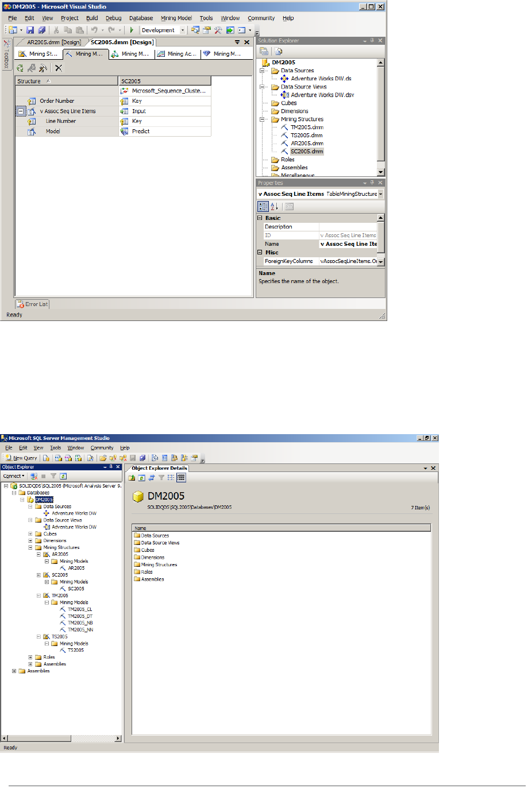This screenshot has height=812, width=528.
Task: Select Adventure Works DW.ds data source
Action: [x=321, y=79]
